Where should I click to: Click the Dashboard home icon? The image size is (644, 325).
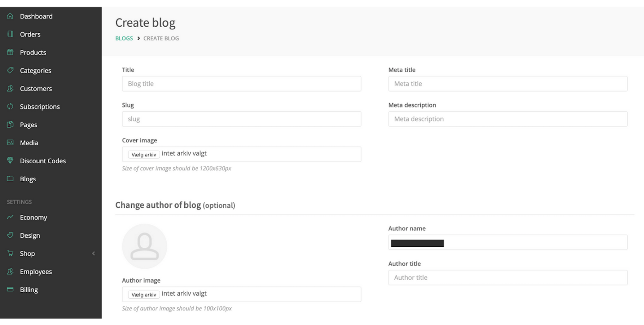(x=10, y=16)
